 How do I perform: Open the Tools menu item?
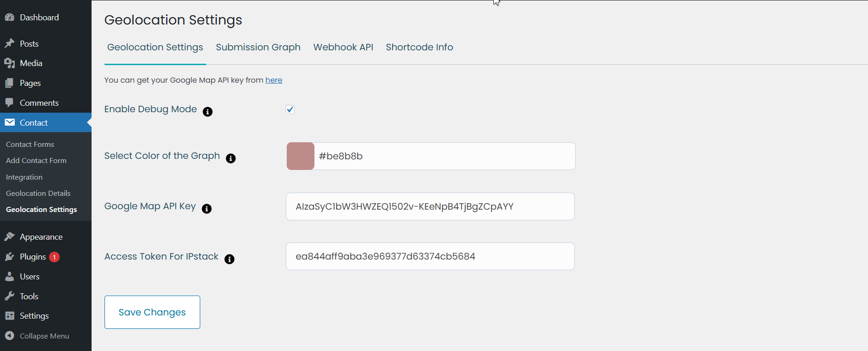tap(46, 297)
